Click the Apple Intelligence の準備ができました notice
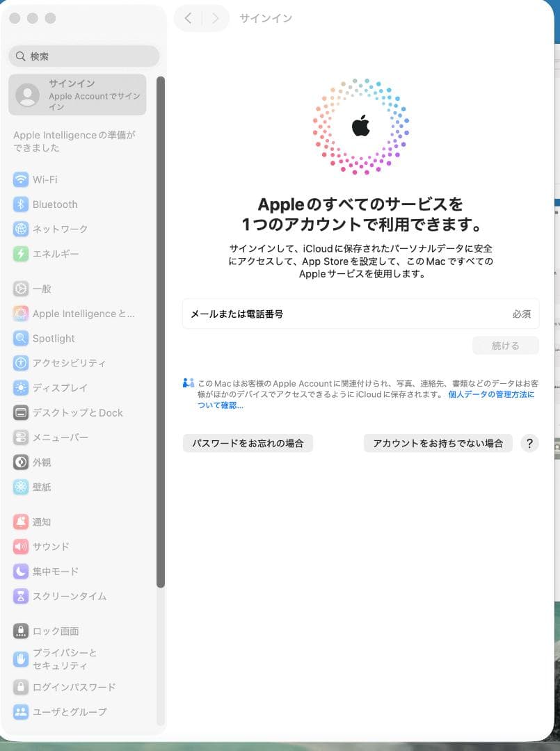 click(74, 141)
